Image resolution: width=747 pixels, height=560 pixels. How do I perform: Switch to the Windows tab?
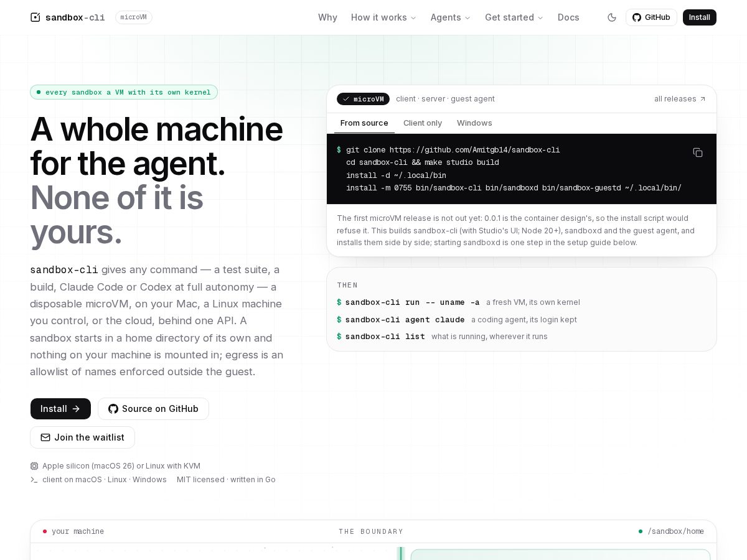tap(474, 123)
